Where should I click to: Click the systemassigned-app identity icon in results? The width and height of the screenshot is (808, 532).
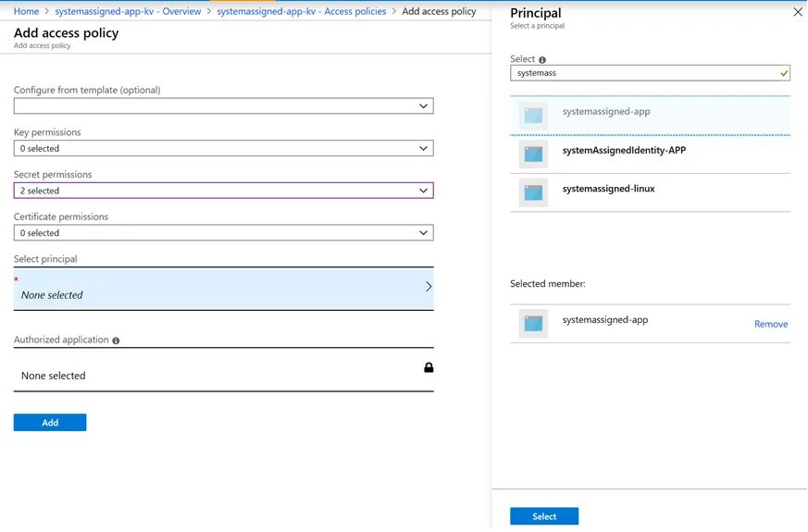[x=533, y=116]
